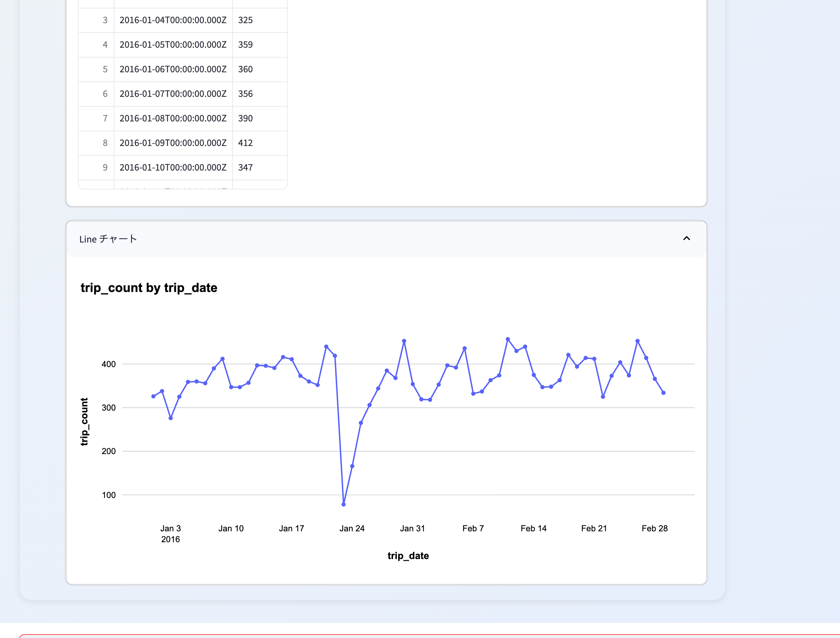Click the trip_date x-axis title
The image size is (840, 638).
tap(408, 556)
